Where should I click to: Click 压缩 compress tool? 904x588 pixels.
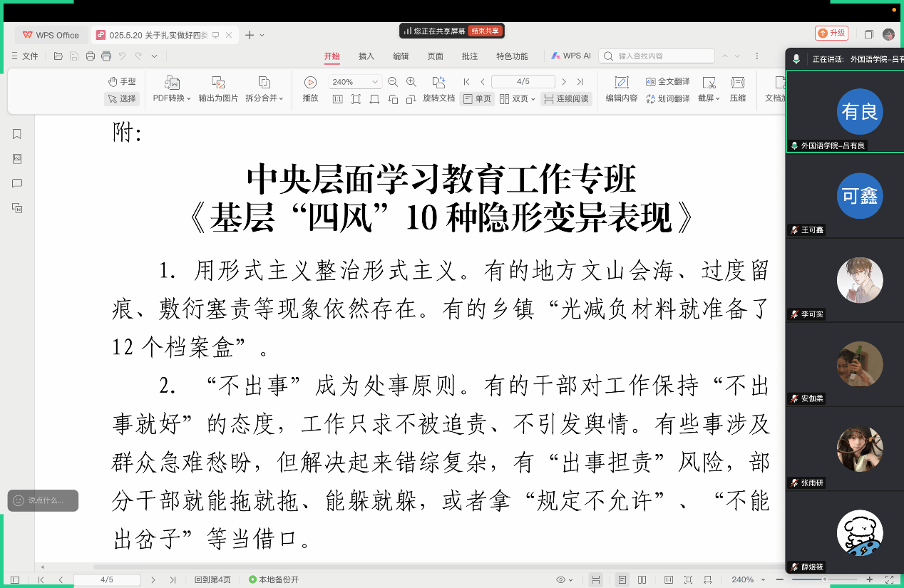[x=738, y=90]
